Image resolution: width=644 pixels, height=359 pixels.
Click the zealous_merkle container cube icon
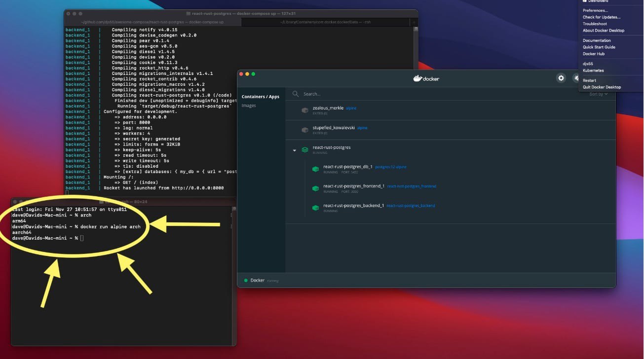305,110
